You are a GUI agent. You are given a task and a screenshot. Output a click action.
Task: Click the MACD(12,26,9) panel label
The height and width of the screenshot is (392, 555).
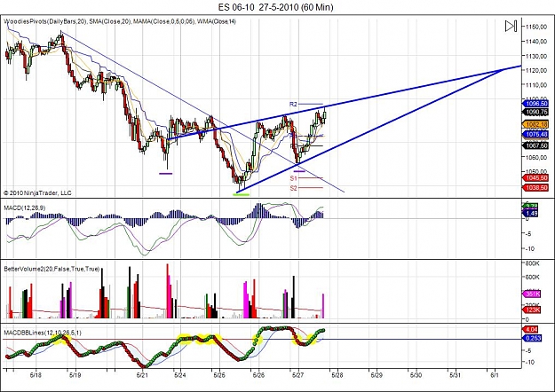click(25, 208)
